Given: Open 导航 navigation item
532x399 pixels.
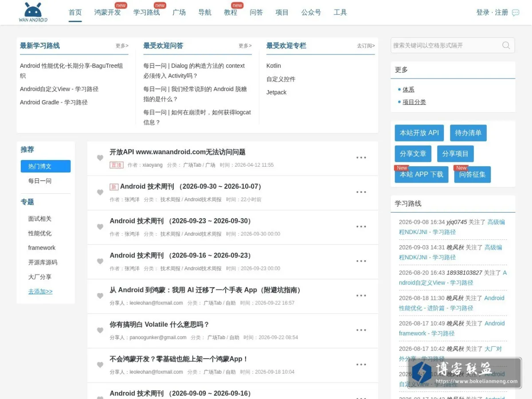Looking at the screenshot, I should click(x=205, y=12).
